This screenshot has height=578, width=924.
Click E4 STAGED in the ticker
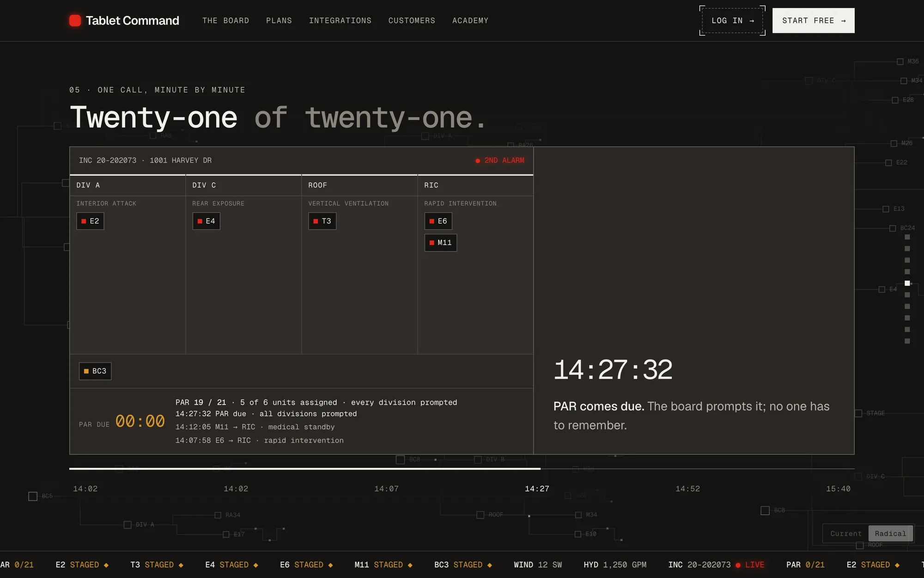[x=231, y=565]
